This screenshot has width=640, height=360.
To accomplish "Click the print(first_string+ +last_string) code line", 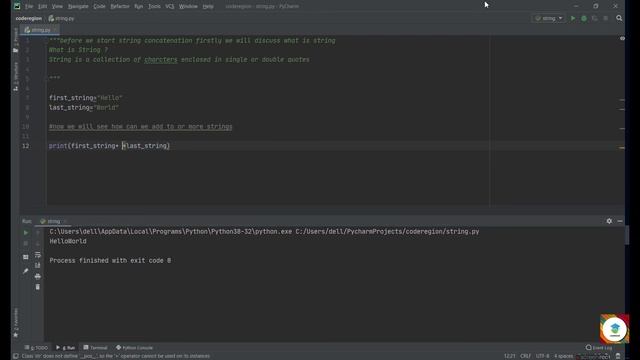I will point(109,146).
